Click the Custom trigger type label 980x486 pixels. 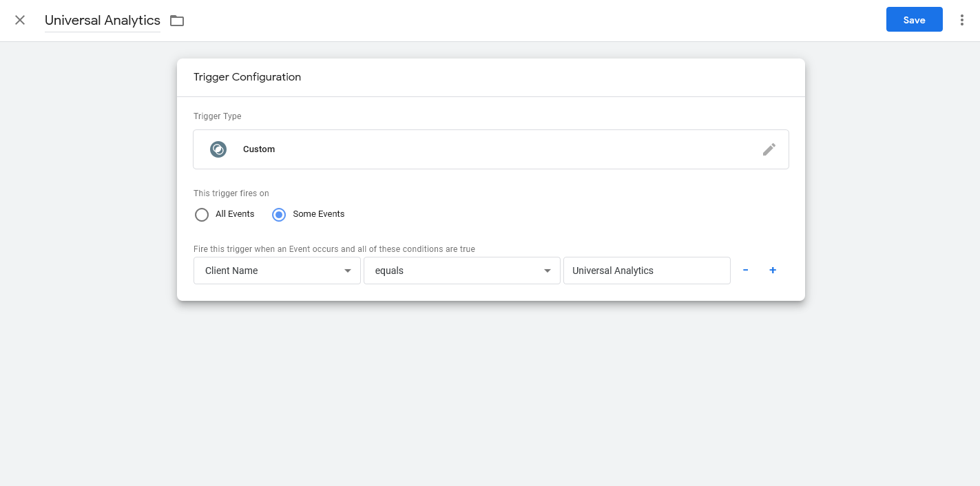[x=259, y=149]
